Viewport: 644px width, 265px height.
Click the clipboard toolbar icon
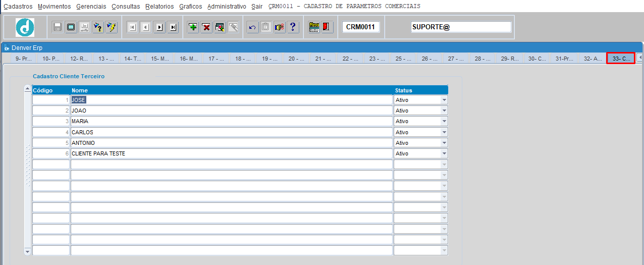coord(266,27)
